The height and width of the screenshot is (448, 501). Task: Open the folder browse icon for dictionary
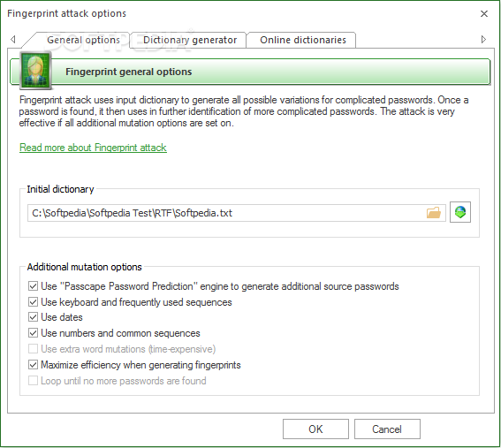[434, 212]
